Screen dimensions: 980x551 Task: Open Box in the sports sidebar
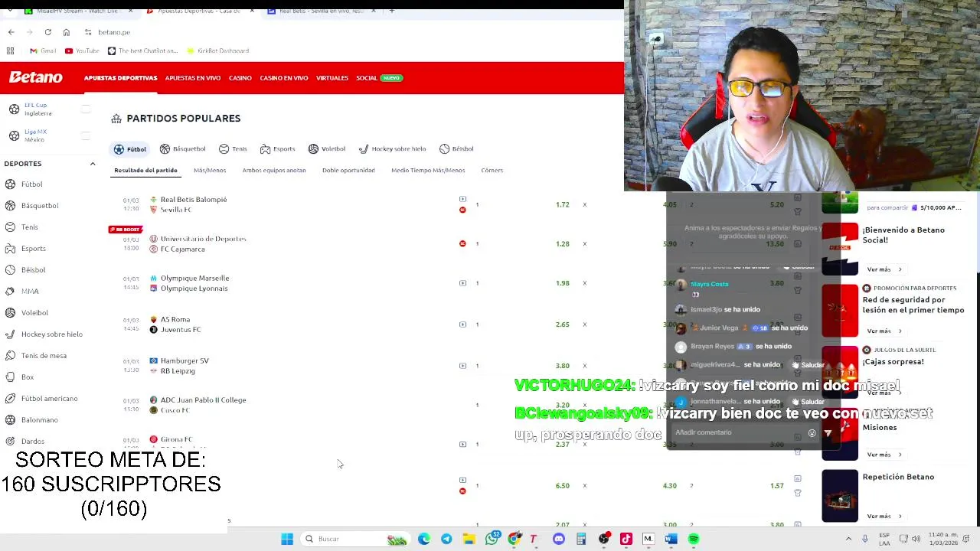pyautogui.click(x=28, y=377)
